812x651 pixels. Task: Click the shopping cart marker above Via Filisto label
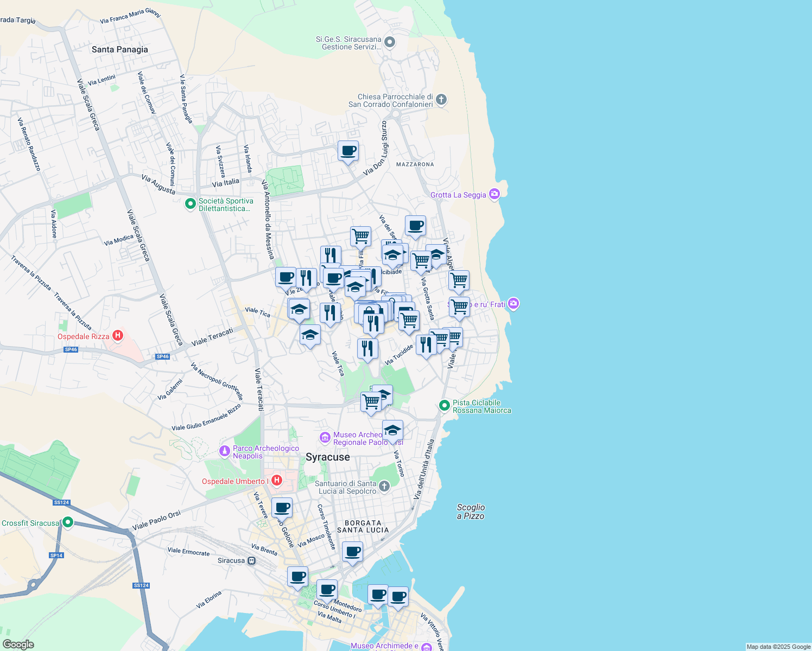tap(360, 237)
